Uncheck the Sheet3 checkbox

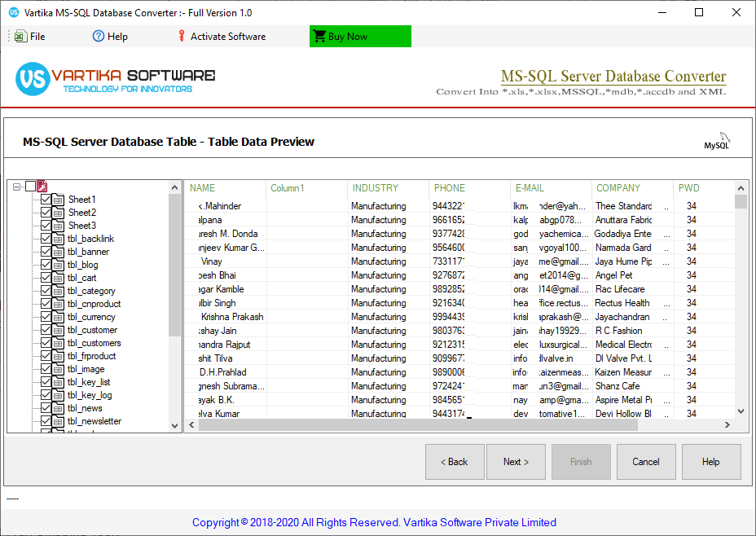click(x=46, y=225)
